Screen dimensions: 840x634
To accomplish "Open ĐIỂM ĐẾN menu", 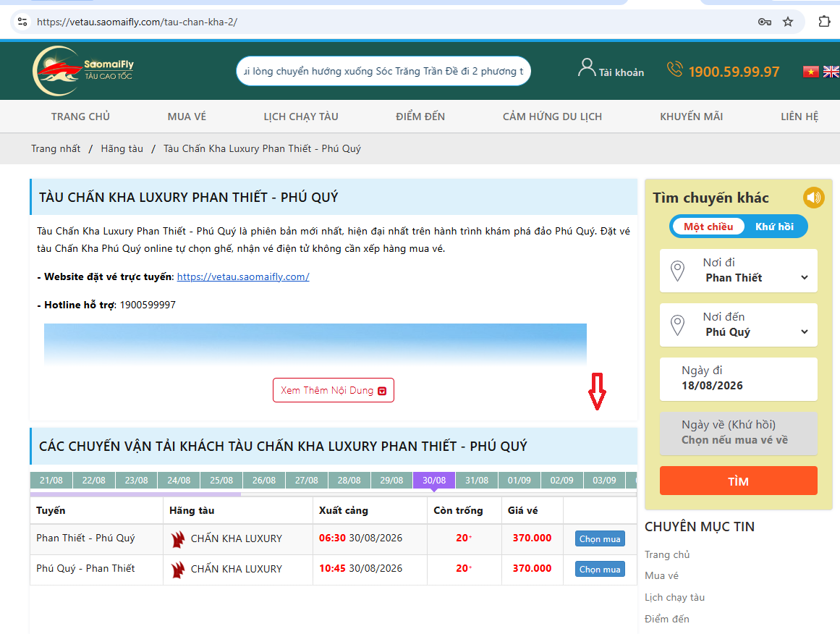I will click(420, 117).
